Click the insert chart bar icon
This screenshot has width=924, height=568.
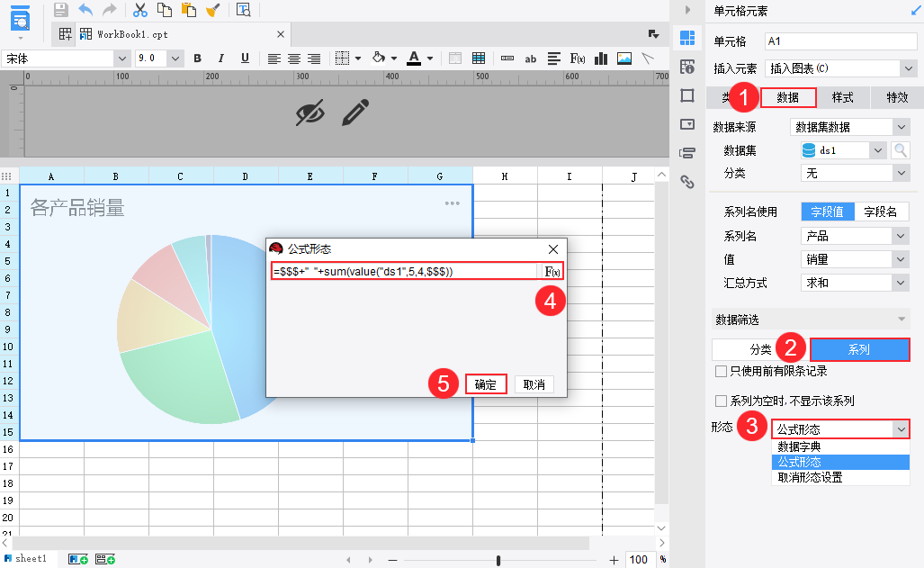[601, 59]
